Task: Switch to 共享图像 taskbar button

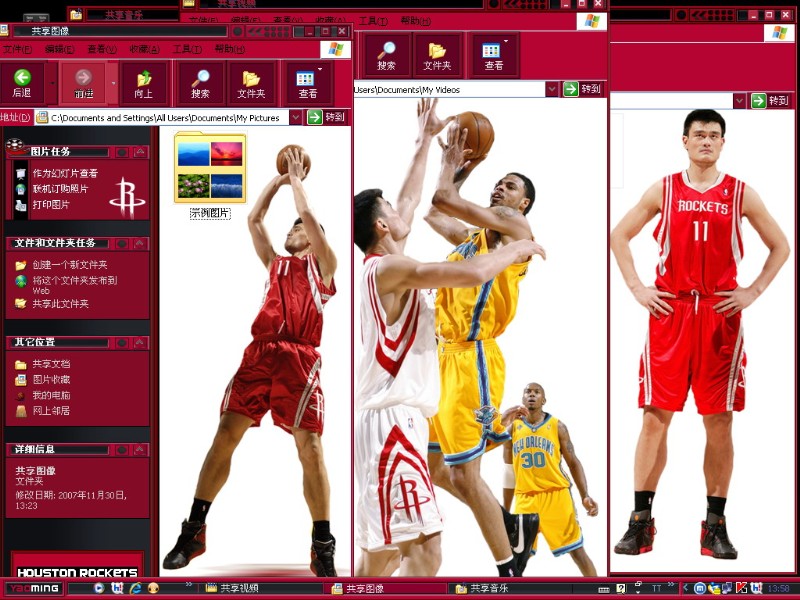Action: [x=388, y=589]
